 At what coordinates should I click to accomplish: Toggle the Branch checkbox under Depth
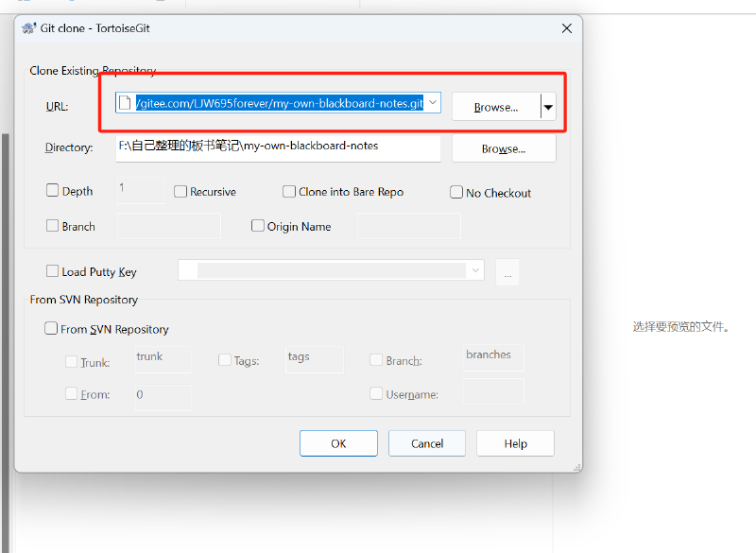52,226
